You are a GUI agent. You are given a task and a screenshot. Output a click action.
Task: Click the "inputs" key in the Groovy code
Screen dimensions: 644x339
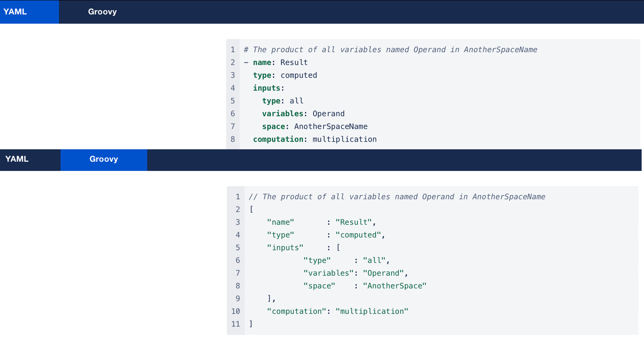(285, 248)
